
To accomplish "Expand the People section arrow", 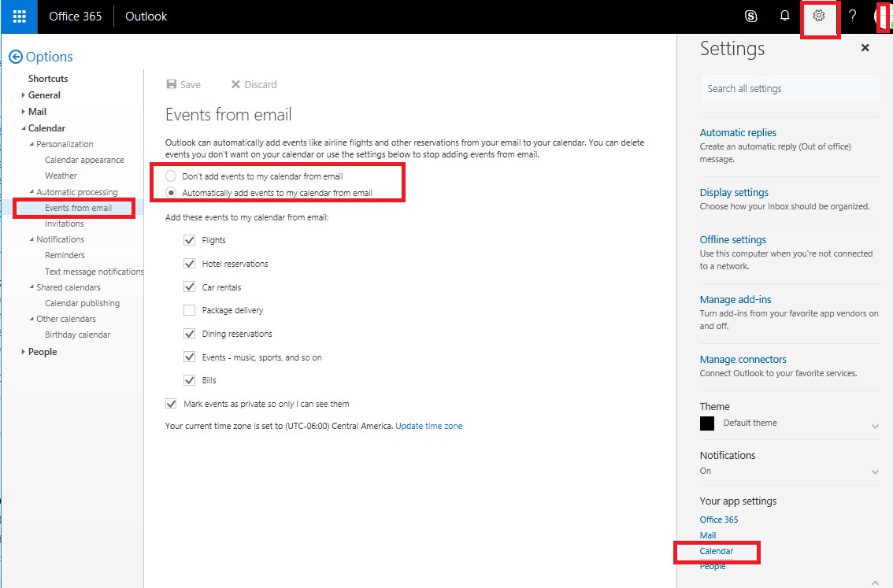I will (23, 352).
